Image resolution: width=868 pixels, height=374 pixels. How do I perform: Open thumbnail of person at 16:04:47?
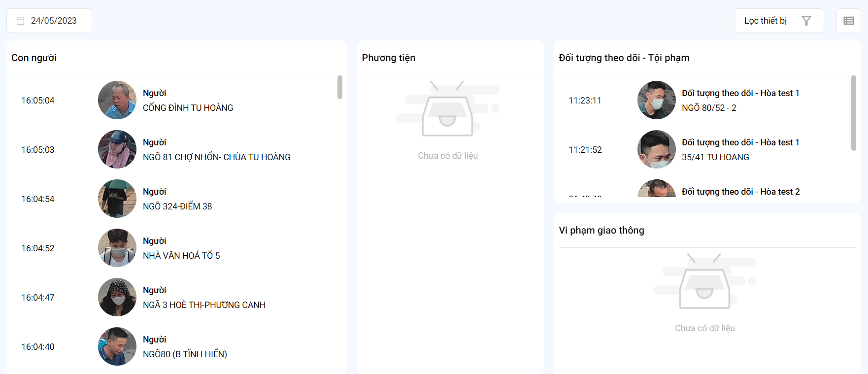click(x=117, y=297)
